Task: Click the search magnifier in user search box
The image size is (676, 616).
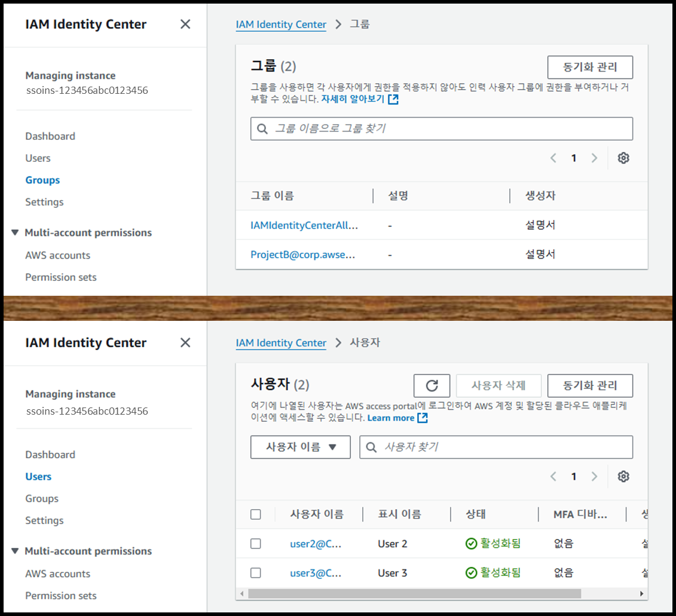Action: coord(371,447)
